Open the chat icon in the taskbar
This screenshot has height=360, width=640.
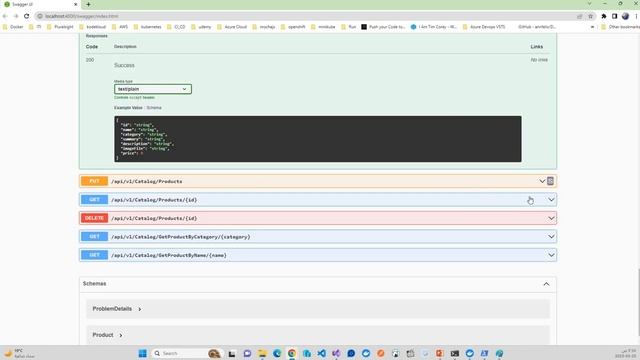click(247, 353)
